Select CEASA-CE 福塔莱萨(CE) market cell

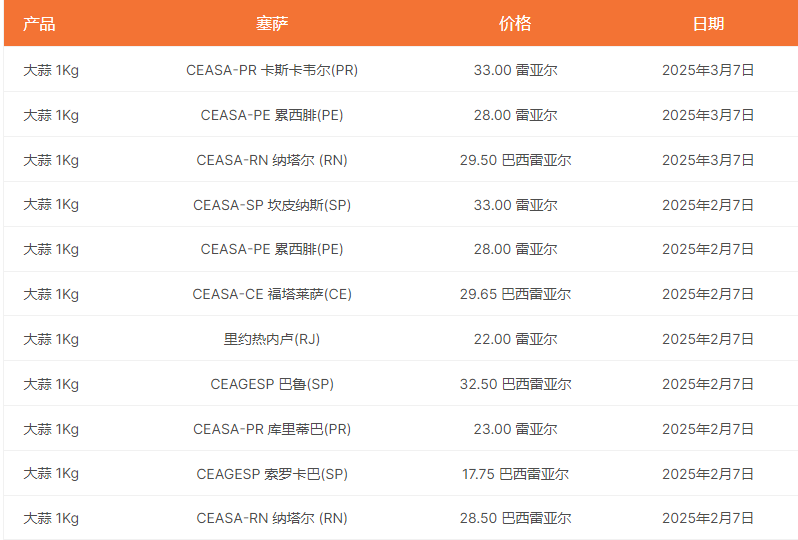pos(272,294)
